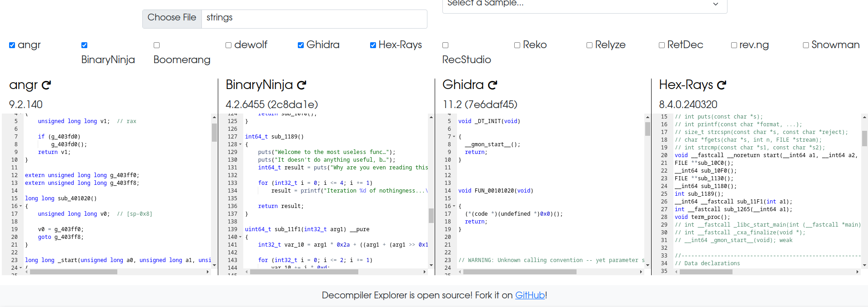868x307 pixels.
Task: Uncheck the Hex-Rays checkbox
Action: click(x=373, y=45)
